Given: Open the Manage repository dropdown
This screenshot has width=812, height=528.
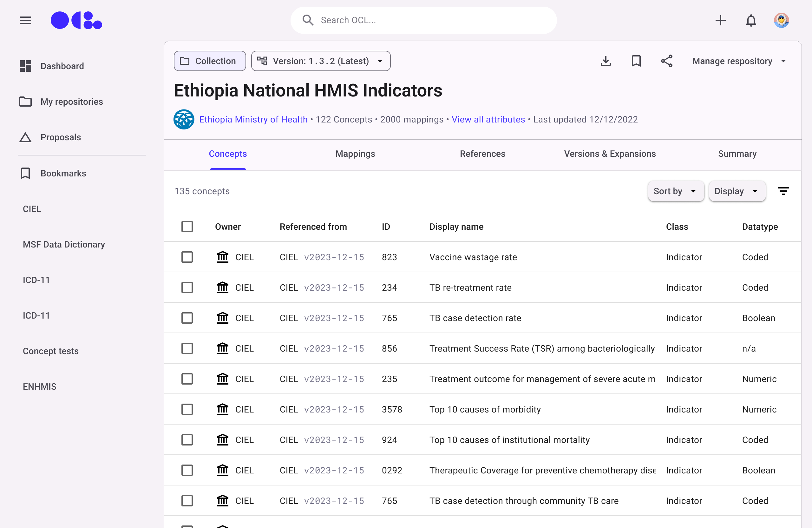Looking at the screenshot, I should tap(739, 61).
